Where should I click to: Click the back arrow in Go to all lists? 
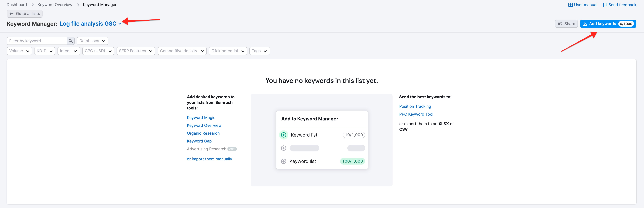click(12, 14)
